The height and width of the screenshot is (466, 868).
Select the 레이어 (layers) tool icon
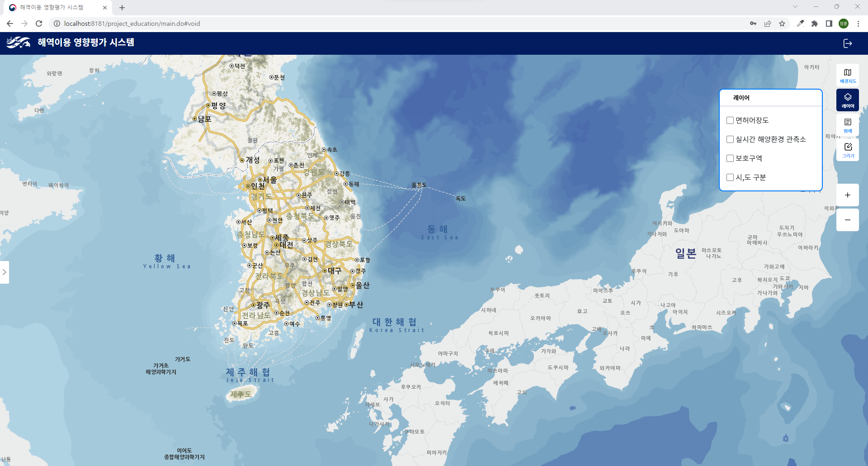click(848, 99)
